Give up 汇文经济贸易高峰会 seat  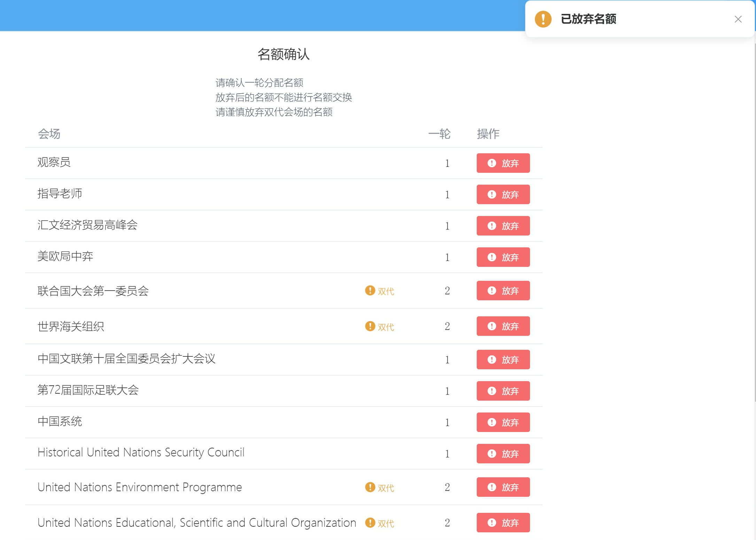[x=503, y=226]
